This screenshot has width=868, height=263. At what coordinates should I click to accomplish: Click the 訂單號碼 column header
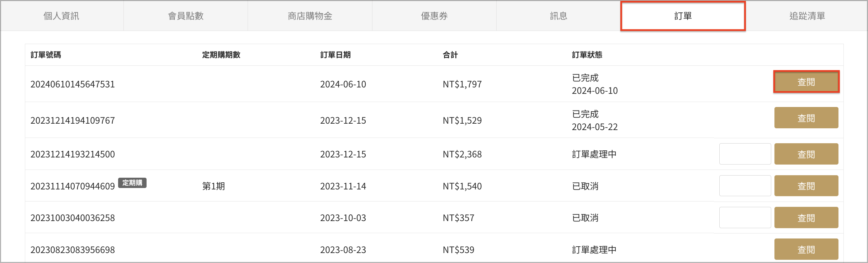pyautogui.click(x=46, y=55)
